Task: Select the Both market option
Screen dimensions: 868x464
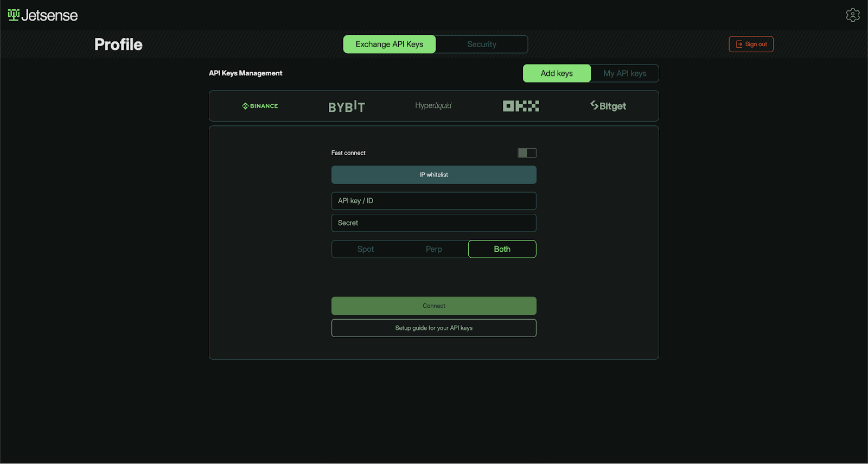Action: tap(502, 249)
